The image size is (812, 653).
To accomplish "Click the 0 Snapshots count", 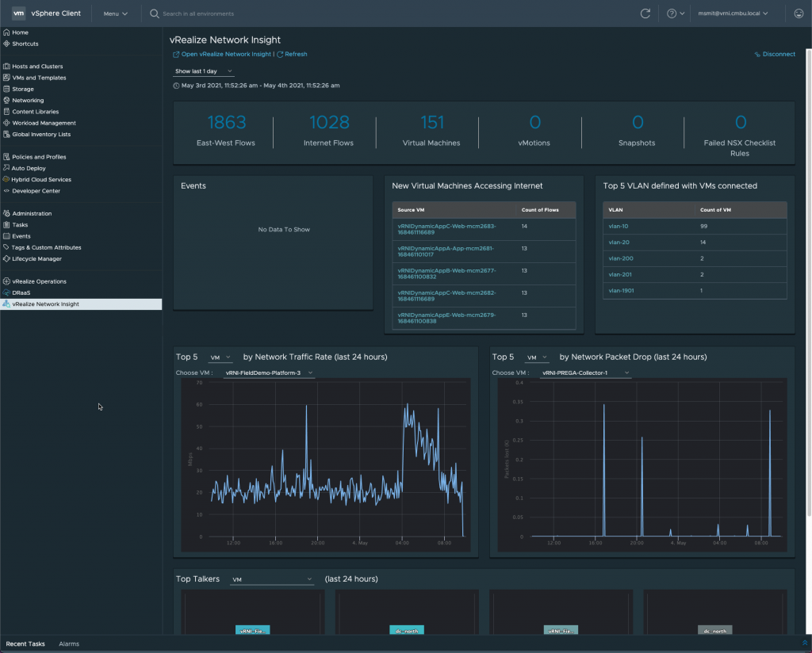I will click(x=638, y=123).
